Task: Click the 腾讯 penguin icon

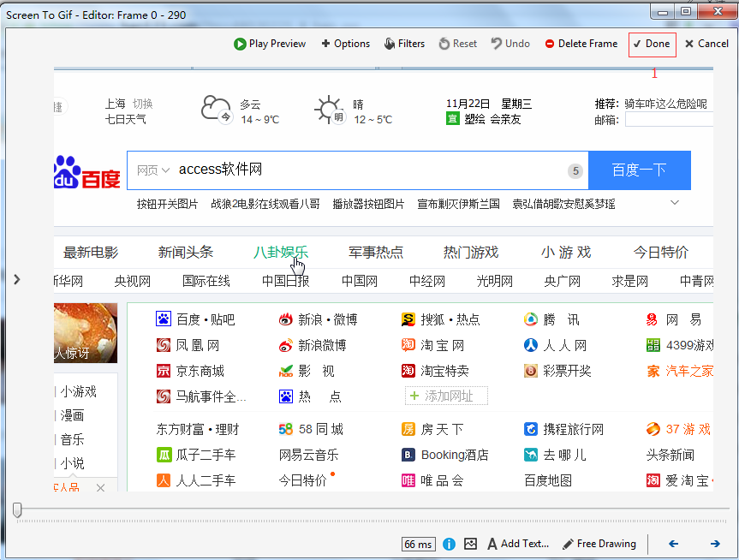Action: [x=531, y=319]
